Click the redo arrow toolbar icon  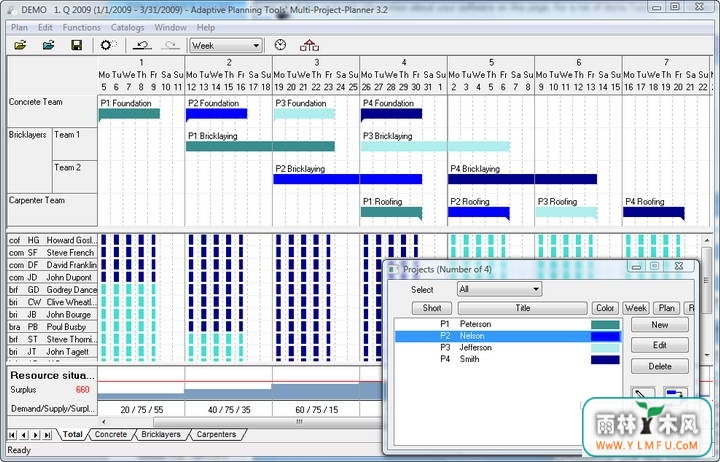170,45
